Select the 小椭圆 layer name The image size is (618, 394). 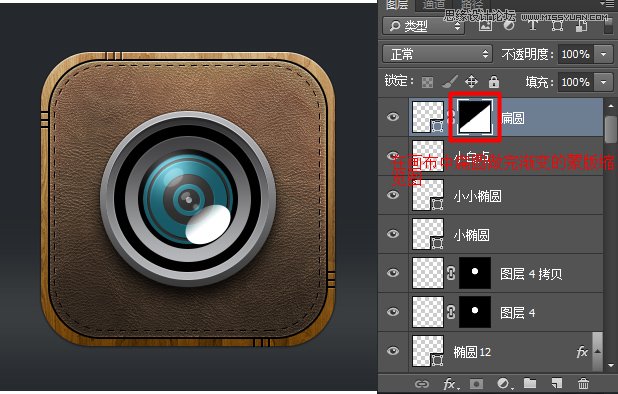coord(471,235)
